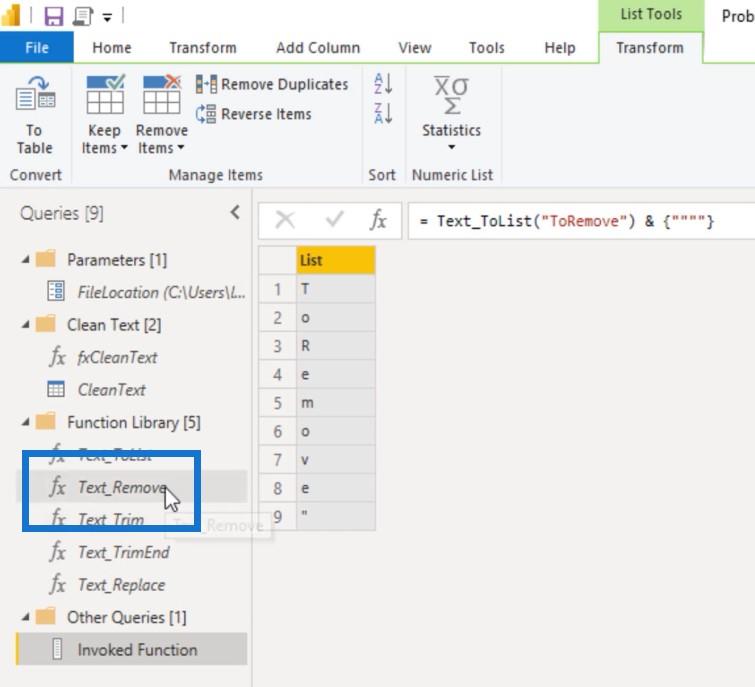Click the fx icon beside Text_TrimEnd
This screenshot has width=755, height=687.
point(57,552)
